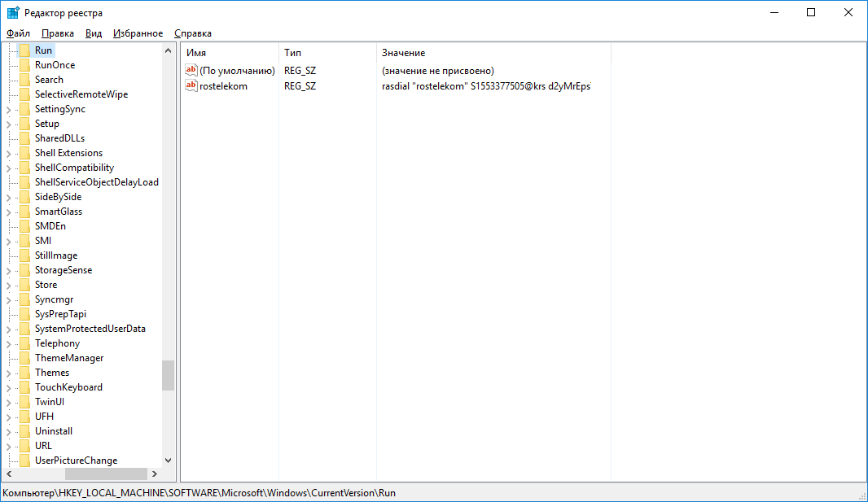Click the horizontal tree scrollbar thumb
Screen dimensions: 868x502
(107, 474)
